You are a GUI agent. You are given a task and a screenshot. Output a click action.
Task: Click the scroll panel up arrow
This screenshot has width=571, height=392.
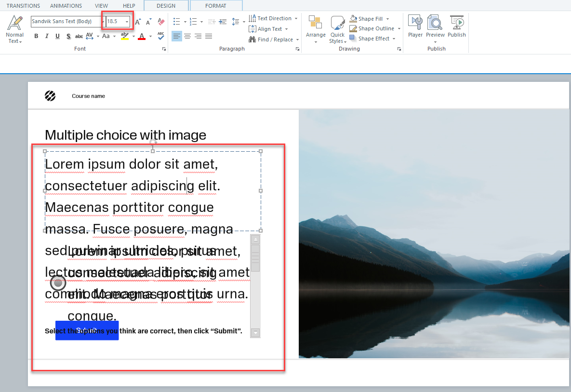coord(256,239)
